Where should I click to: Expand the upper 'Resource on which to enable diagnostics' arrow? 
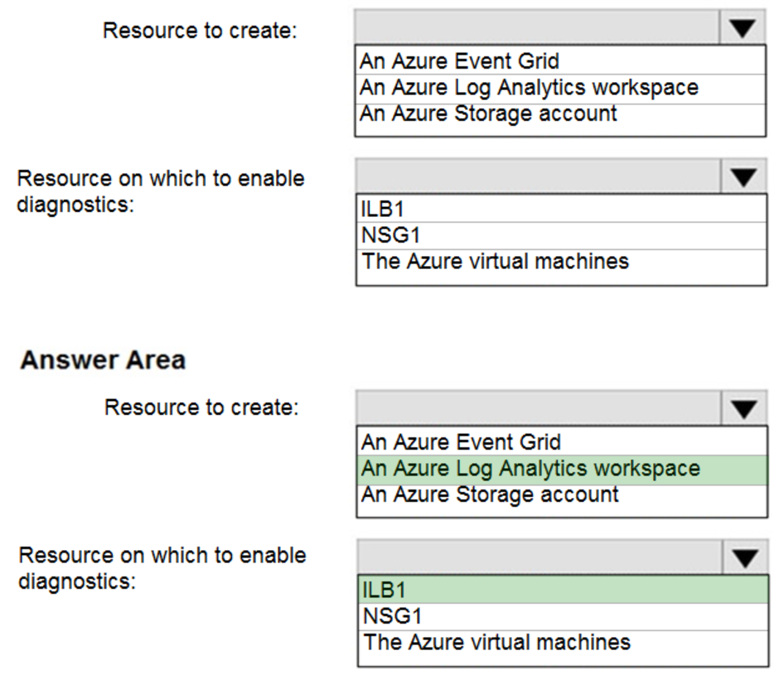click(x=744, y=176)
